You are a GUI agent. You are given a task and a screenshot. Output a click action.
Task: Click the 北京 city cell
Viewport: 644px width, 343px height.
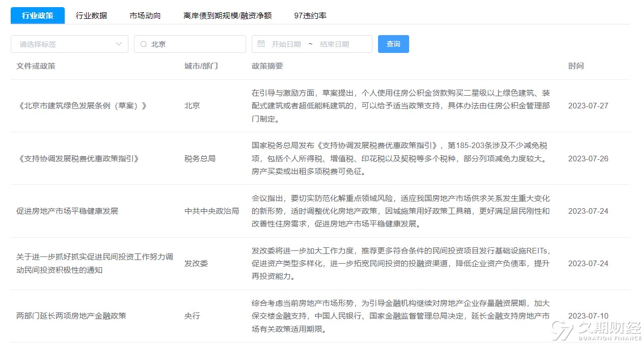(192, 106)
